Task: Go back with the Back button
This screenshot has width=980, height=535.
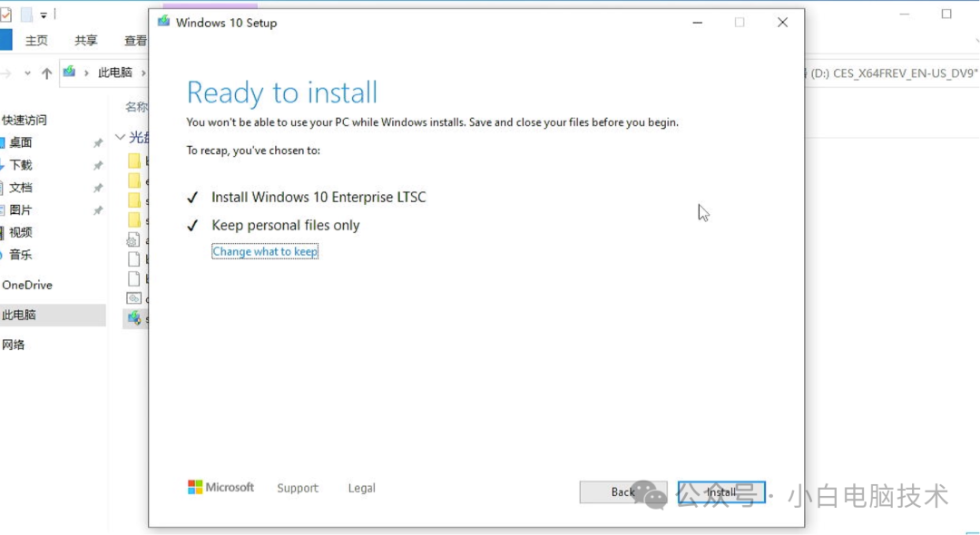Action: [x=622, y=491]
